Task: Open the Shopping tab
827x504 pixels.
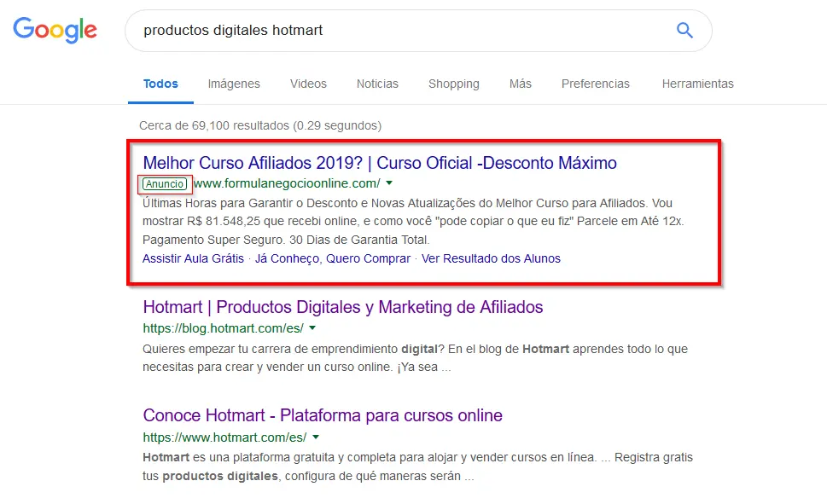Action: 453,84
